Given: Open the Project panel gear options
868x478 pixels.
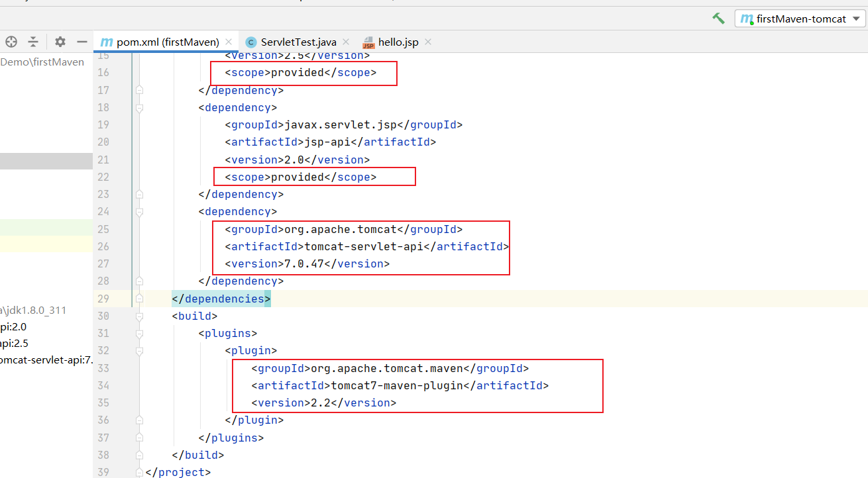Looking at the screenshot, I should (60, 42).
